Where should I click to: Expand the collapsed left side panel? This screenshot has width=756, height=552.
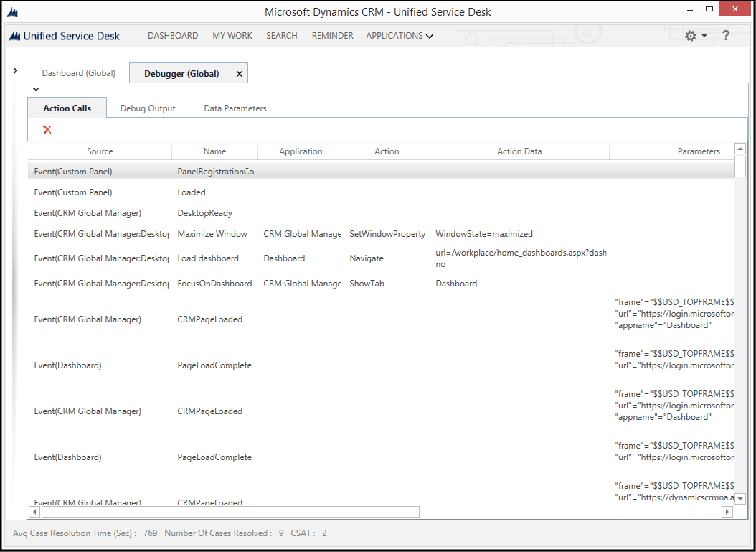coord(15,70)
